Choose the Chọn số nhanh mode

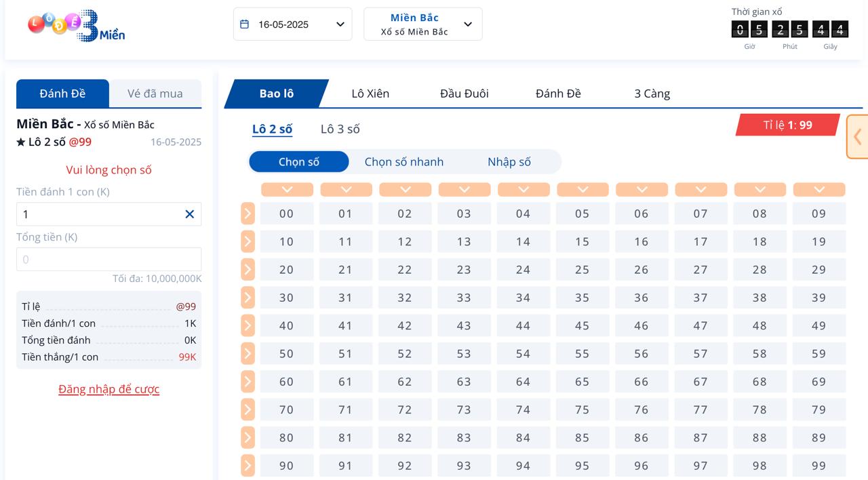[404, 162]
